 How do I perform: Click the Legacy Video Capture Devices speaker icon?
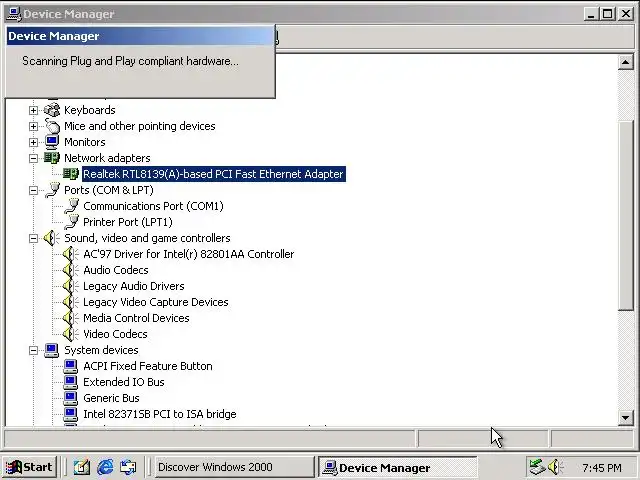71,302
